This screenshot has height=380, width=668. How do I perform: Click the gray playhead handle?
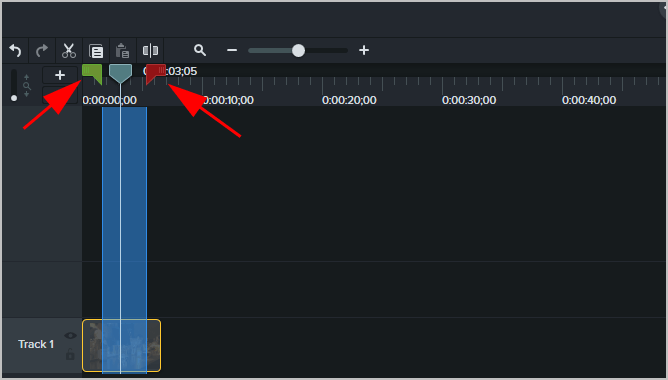click(121, 74)
